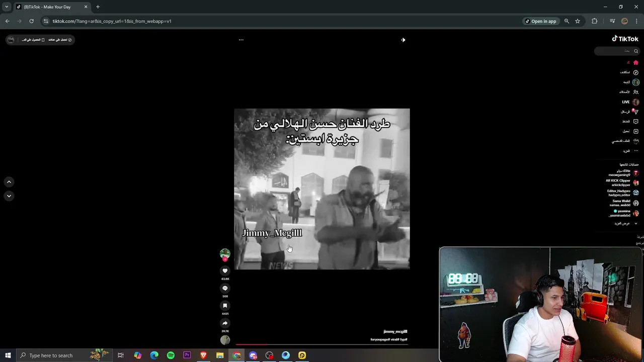
Task: Click the foryoupage hashtag caption
Action: 380,340
